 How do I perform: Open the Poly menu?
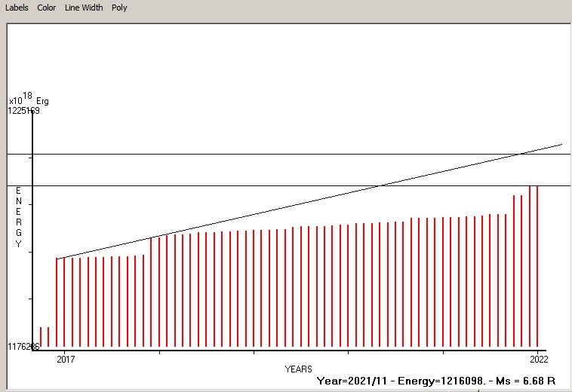coord(119,8)
